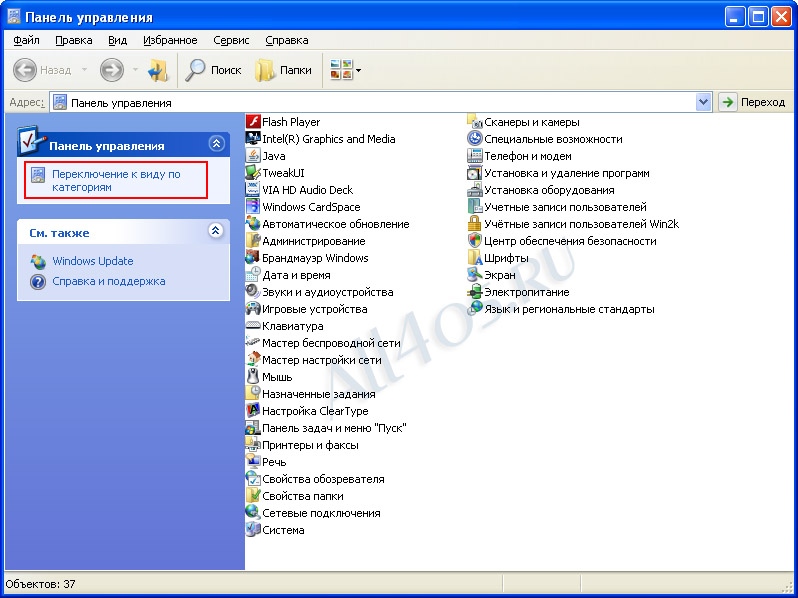
Task: Click the Переход go button
Action: tap(752, 102)
